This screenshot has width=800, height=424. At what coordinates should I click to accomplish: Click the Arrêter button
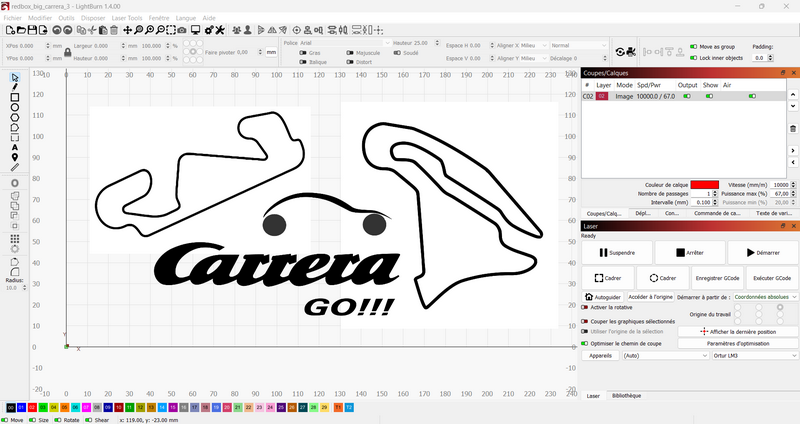pos(690,252)
